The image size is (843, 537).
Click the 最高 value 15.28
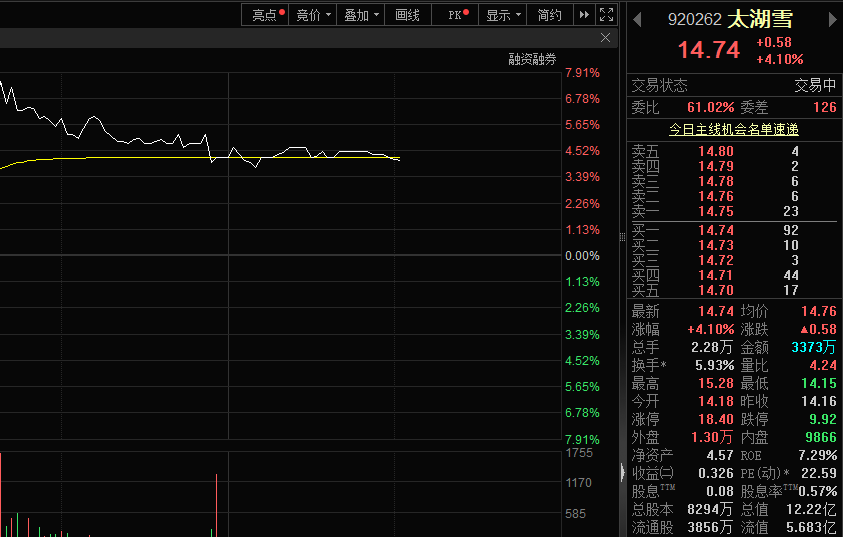pyautogui.click(x=716, y=384)
